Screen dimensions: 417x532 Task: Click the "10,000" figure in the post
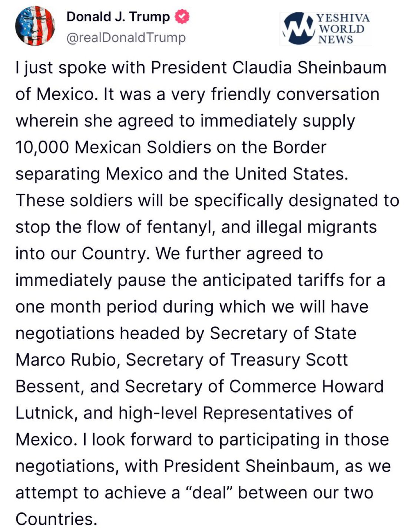(x=42, y=147)
